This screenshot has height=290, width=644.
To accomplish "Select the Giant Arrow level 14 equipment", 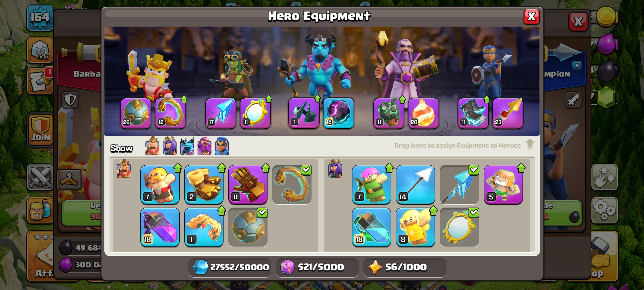I will click(415, 184).
